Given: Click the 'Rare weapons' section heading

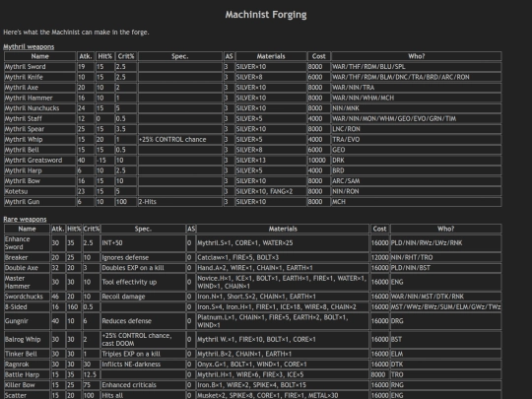Looking at the screenshot, I should [25, 219].
